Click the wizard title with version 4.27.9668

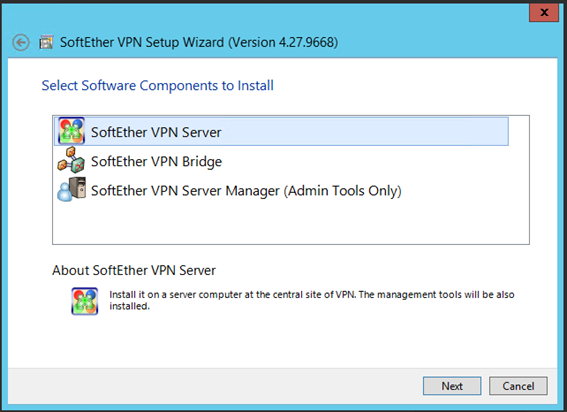point(199,42)
